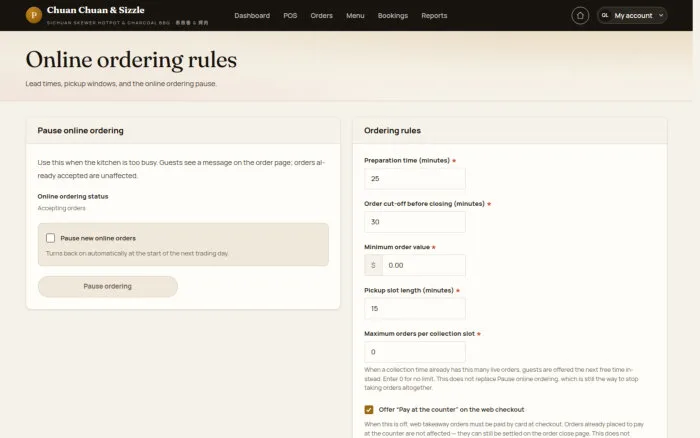The height and width of the screenshot is (438, 700).
Task: Uncheck Offer "Pay at the counter" checkbox
Action: pyautogui.click(x=369, y=409)
